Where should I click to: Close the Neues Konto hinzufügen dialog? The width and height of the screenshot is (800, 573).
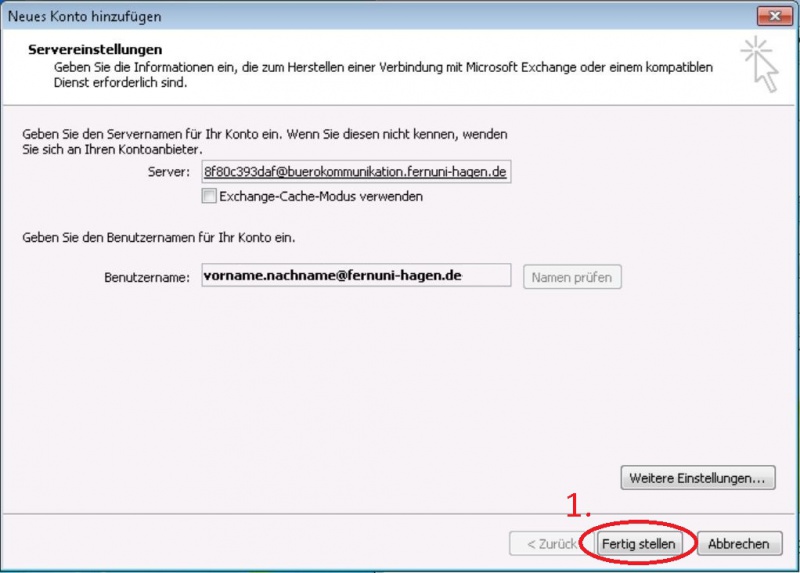[774, 16]
